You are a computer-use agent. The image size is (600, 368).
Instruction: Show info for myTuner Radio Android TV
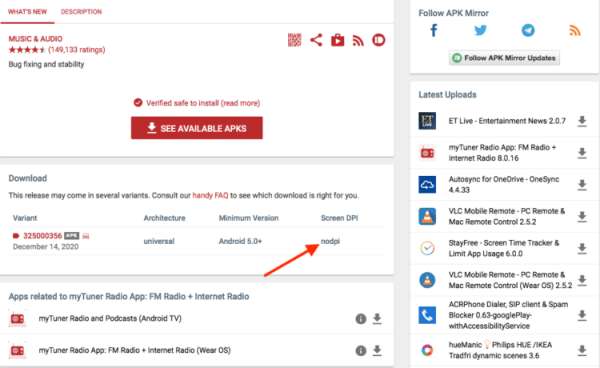coord(360,319)
